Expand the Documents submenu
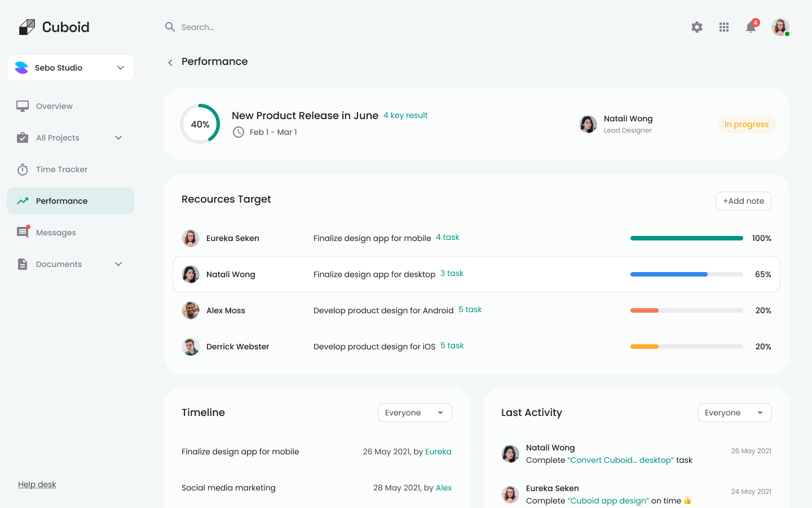The image size is (812, 508). click(118, 264)
